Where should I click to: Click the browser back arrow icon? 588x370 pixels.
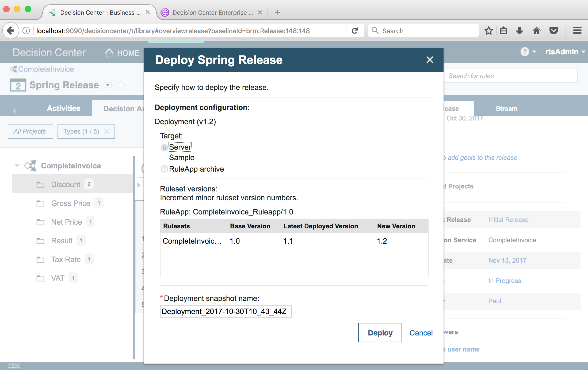point(10,31)
